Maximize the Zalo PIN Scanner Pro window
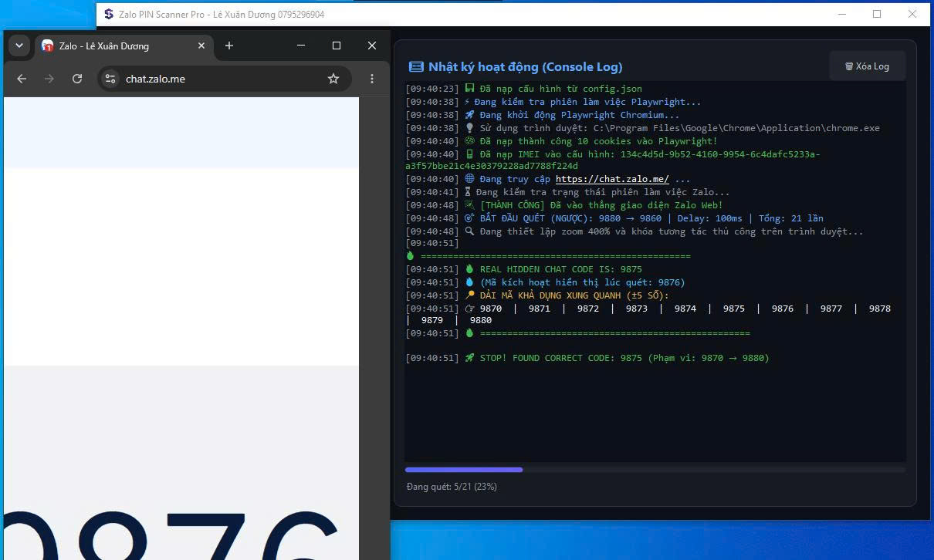Image resolution: width=934 pixels, height=560 pixels. coord(877,14)
